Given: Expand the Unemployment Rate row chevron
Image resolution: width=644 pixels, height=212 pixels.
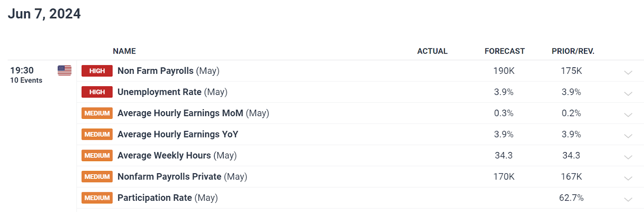Looking at the screenshot, I should point(628,94).
